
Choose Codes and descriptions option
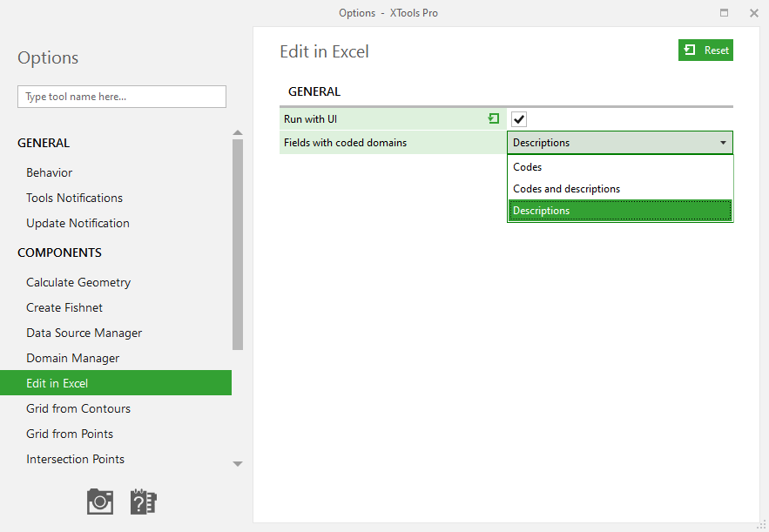[620, 189]
